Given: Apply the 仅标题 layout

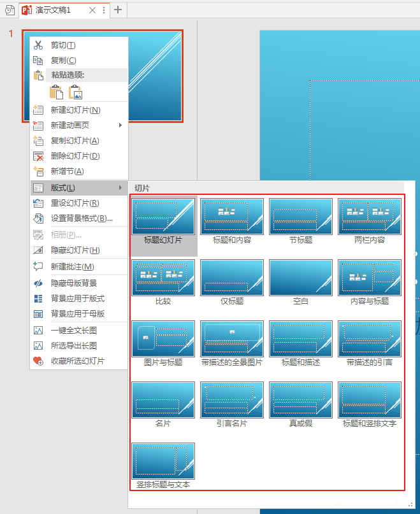Looking at the screenshot, I should point(232,283).
